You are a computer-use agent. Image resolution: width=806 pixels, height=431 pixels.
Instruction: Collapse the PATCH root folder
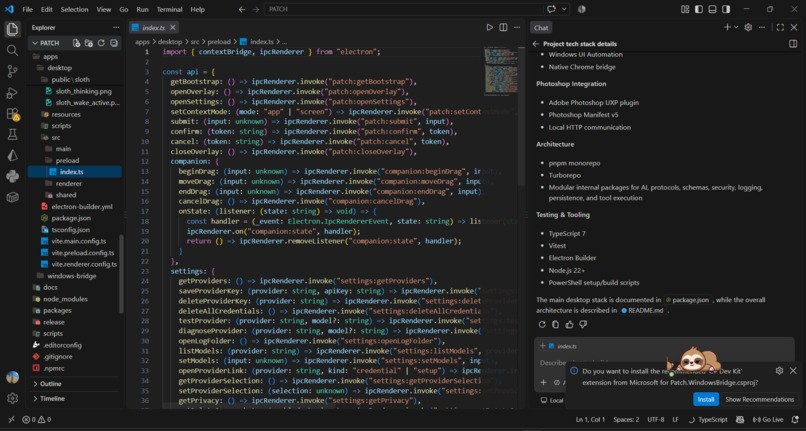tap(50, 43)
